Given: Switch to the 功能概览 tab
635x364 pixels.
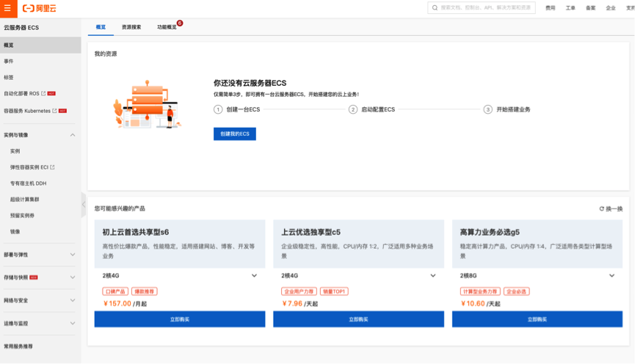Looking at the screenshot, I should 167,27.
